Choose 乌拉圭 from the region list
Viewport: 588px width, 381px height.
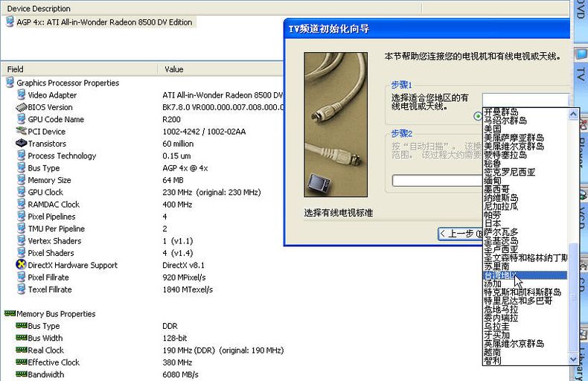pos(497,326)
